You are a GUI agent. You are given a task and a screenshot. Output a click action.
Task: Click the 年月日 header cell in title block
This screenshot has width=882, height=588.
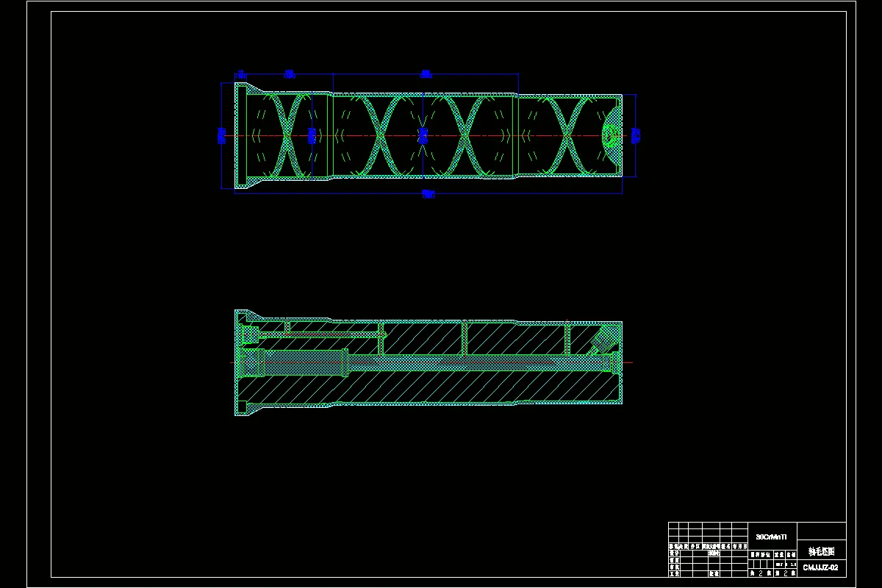[x=739, y=547]
